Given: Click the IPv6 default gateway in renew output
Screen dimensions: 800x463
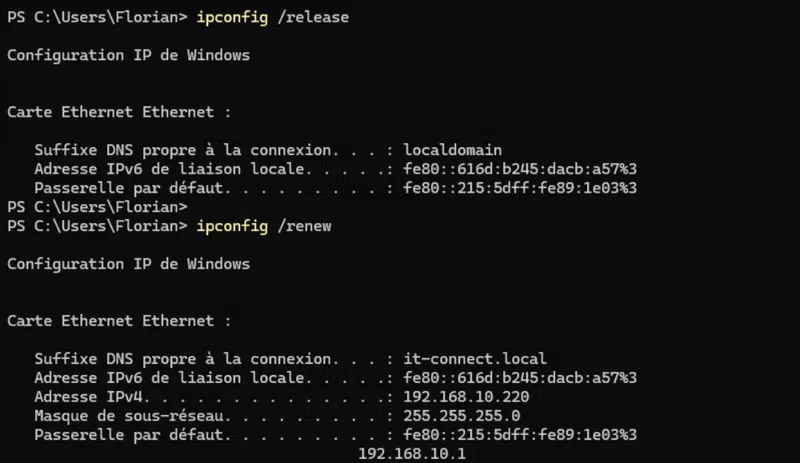Looking at the screenshot, I should click(x=520, y=434).
